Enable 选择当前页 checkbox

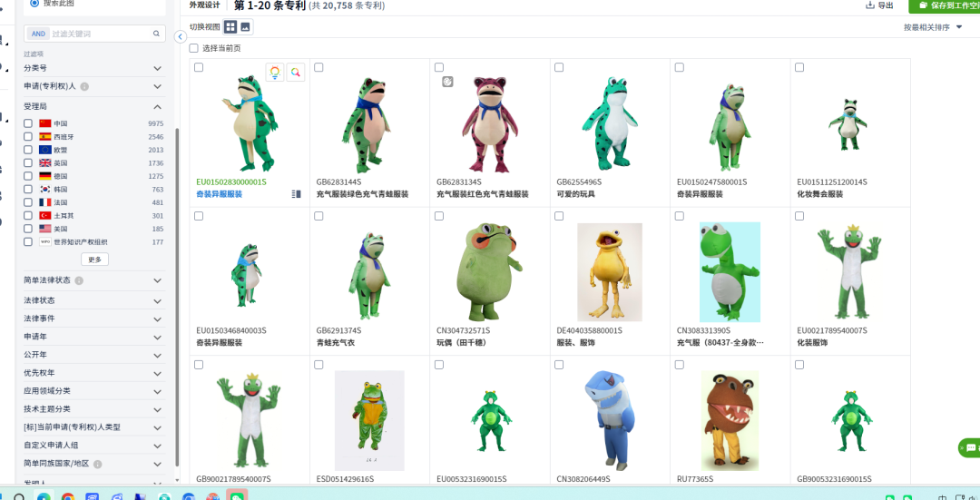point(193,48)
